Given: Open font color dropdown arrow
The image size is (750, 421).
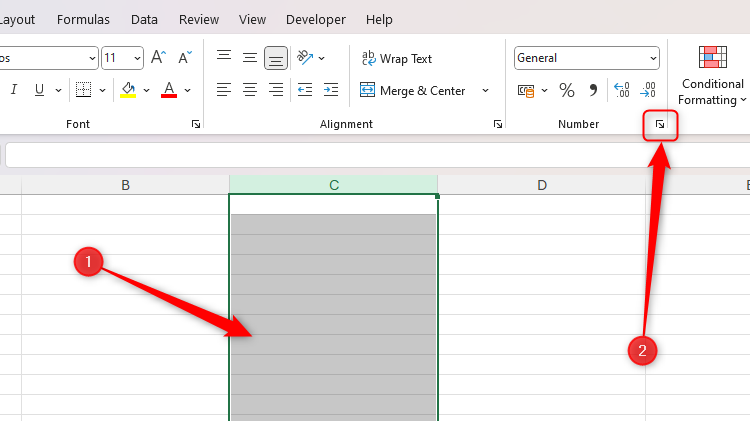Looking at the screenshot, I should pos(188,90).
